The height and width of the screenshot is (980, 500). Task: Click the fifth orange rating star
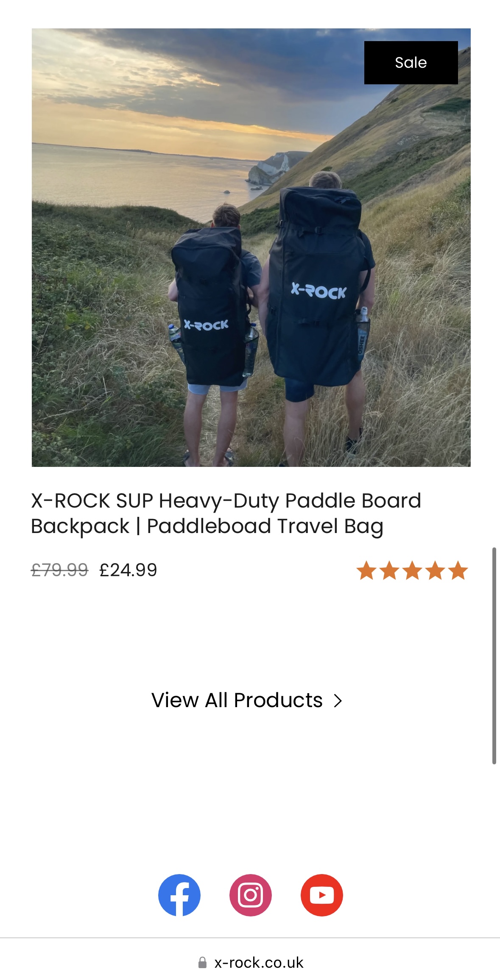458,570
